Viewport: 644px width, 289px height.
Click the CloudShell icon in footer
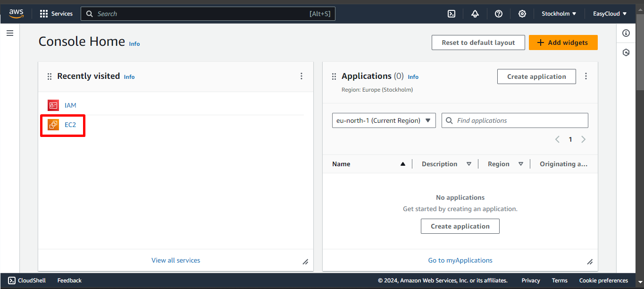[x=12, y=280]
